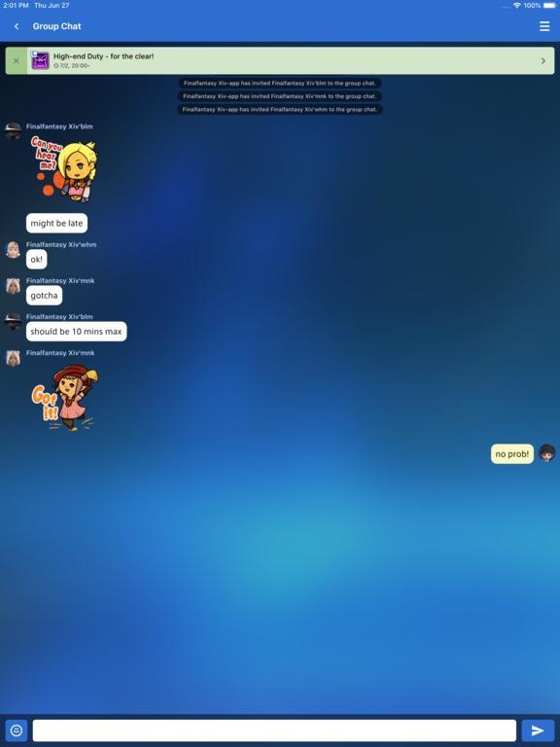
Task: Open the purple High-end Duty event icon
Action: point(41,61)
